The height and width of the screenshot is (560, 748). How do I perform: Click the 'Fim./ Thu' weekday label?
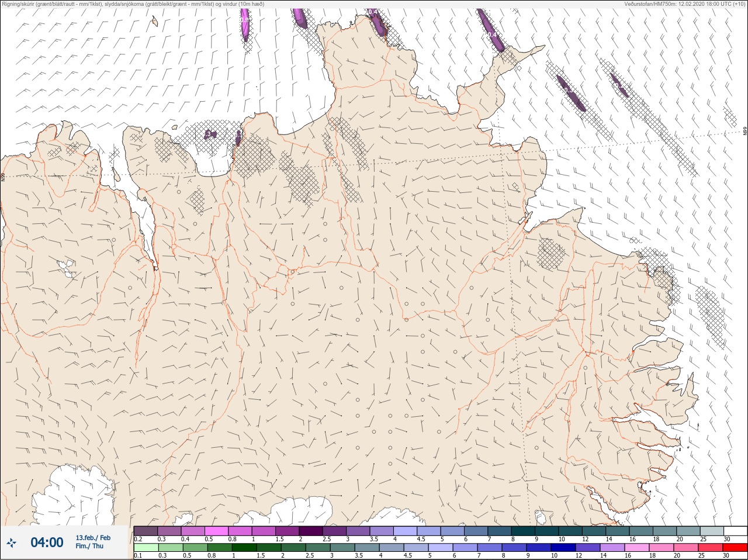(89, 546)
